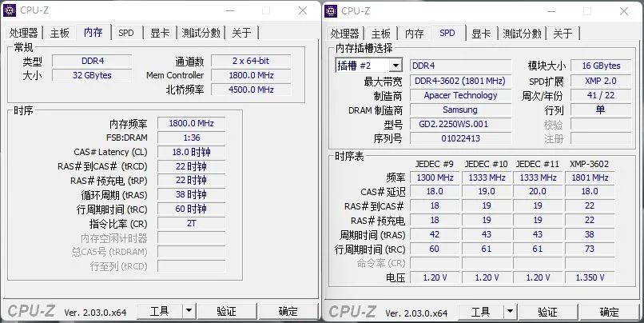
Task: Switch to the 处理器 tab in left window
Action: (x=24, y=33)
